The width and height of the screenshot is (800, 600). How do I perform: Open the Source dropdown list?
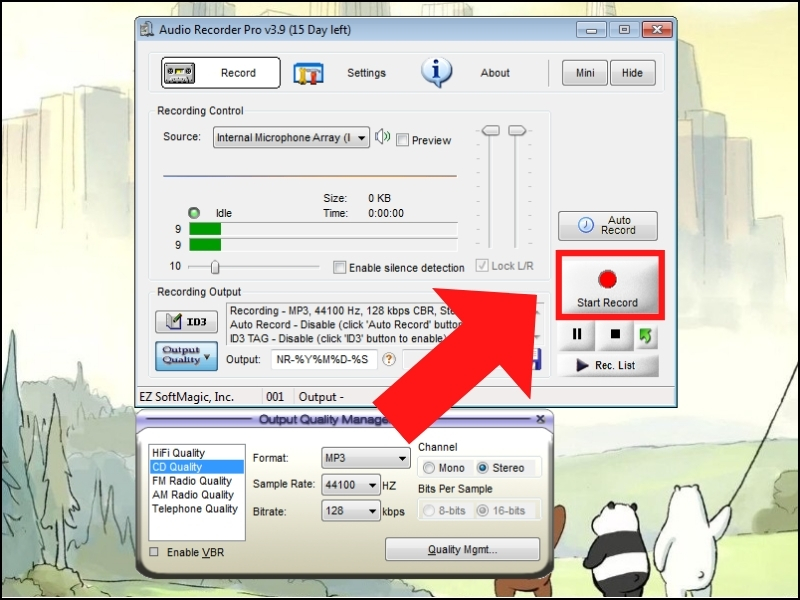[x=363, y=138]
